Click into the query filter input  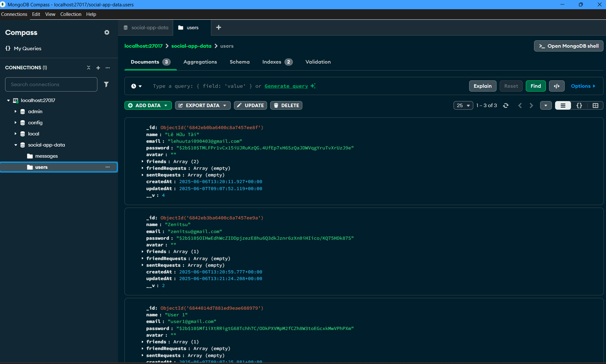(306, 86)
